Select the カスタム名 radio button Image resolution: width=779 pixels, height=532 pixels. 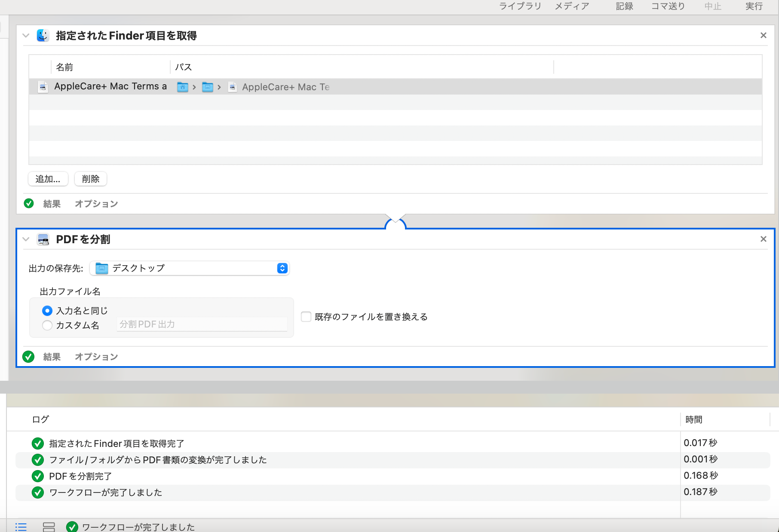point(47,325)
